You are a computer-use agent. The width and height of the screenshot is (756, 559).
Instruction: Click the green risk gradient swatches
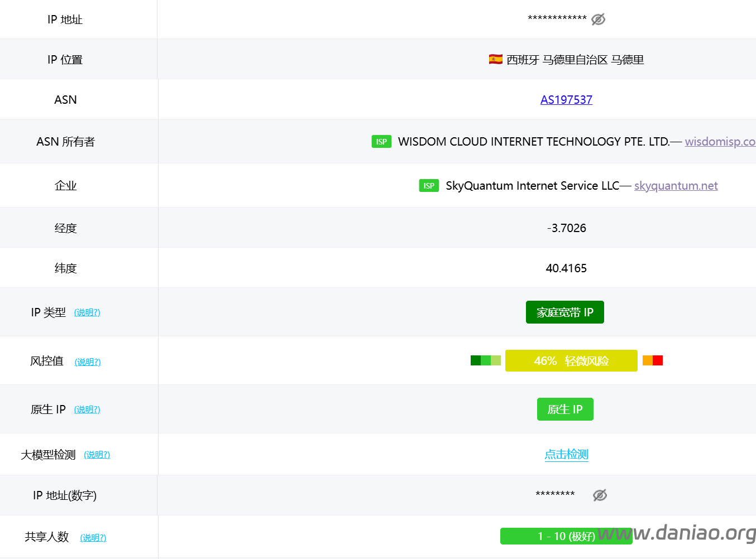coord(485,360)
